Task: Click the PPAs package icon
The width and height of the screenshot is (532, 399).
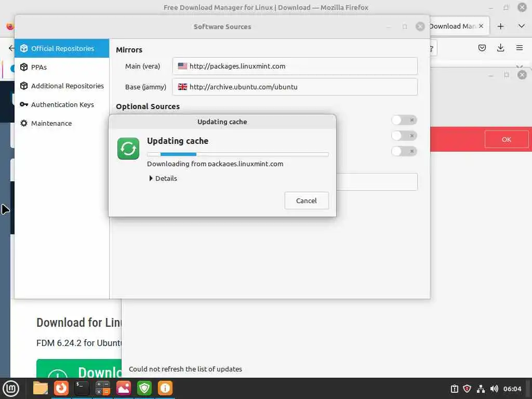Action: pos(24,67)
